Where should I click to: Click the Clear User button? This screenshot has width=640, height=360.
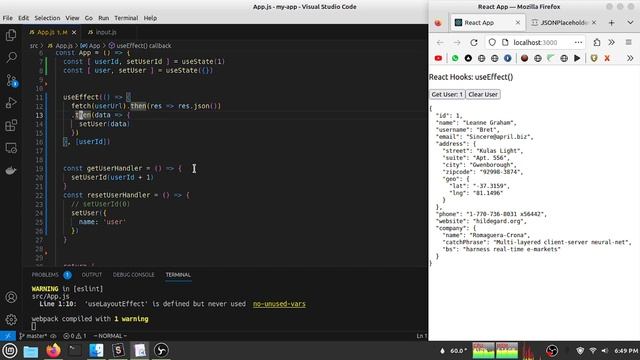483,94
